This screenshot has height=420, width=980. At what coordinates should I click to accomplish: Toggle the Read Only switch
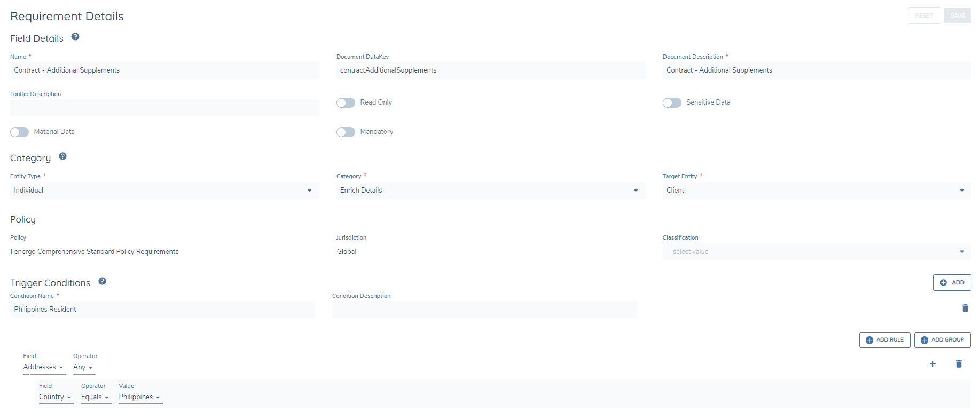tap(346, 102)
